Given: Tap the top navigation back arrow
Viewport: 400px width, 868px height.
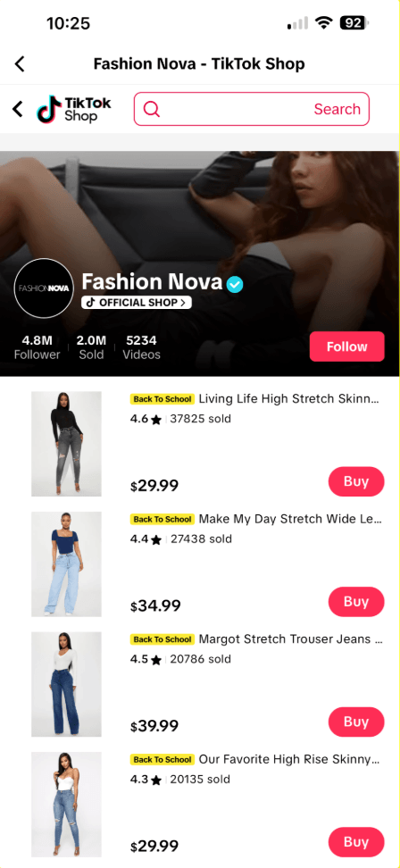Looking at the screenshot, I should 20,63.
